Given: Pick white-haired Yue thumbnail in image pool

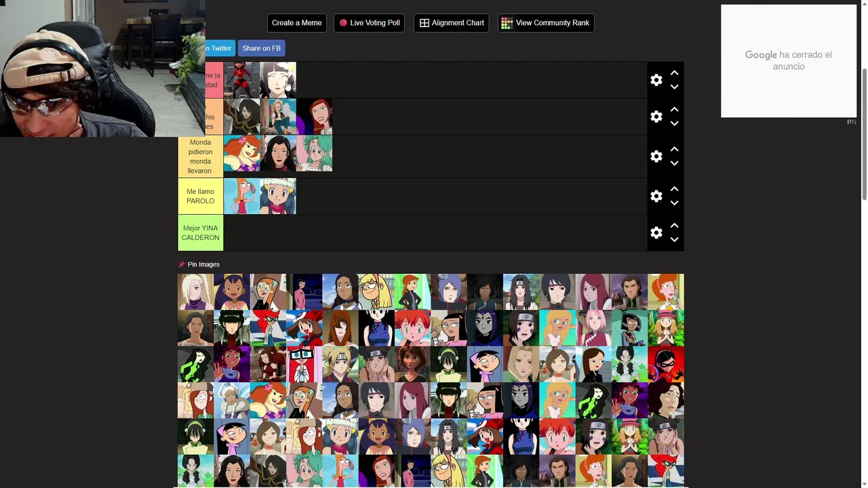Looking at the screenshot, I should [x=232, y=401].
